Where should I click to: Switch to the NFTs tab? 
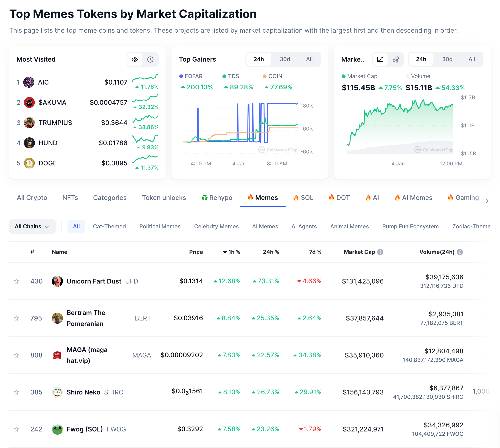[x=70, y=197]
